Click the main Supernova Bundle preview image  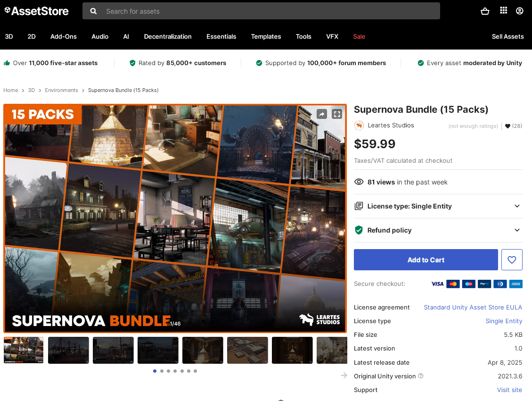(x=175, y=218)
